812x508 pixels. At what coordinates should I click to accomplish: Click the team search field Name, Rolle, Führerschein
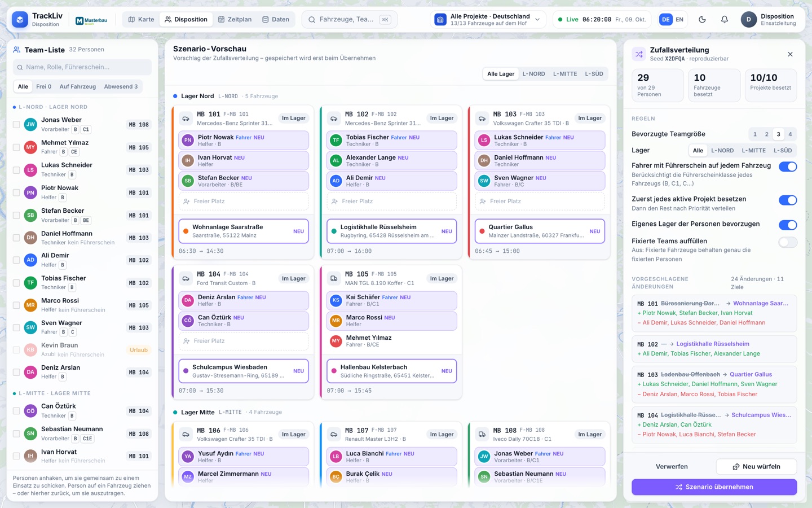[x=82, y=67]
